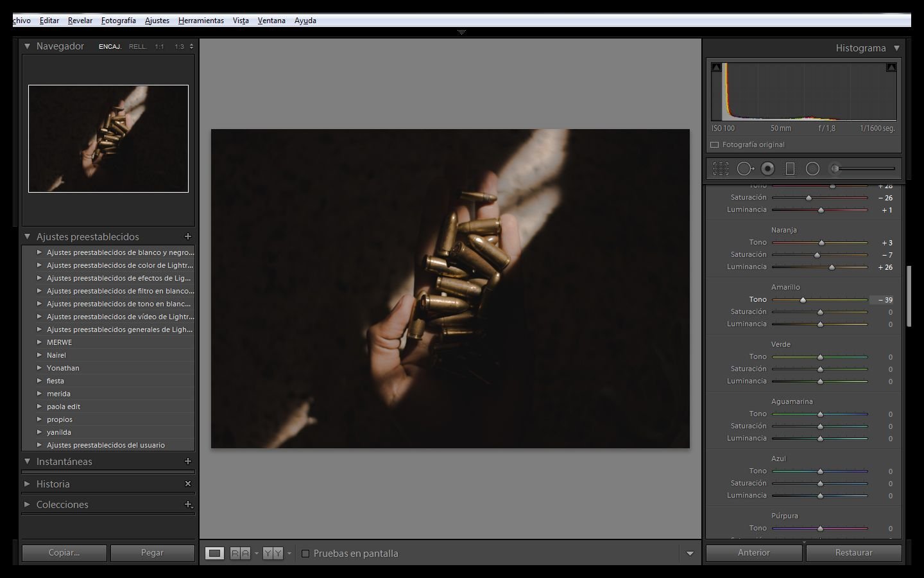Collapse the Histograma panel
This screenshot has width=924, height=578.
(896, 48)
